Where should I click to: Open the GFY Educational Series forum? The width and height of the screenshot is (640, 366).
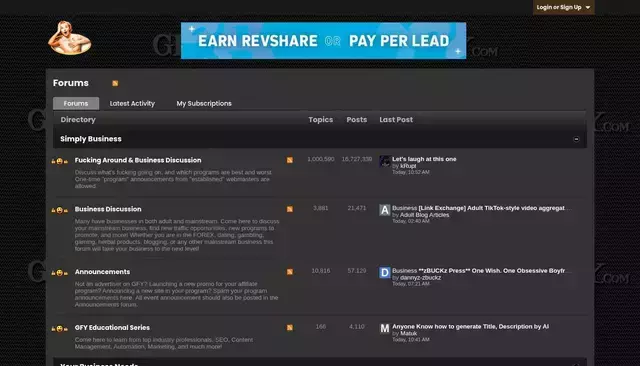pyautogui.click(x=112, y=327)
